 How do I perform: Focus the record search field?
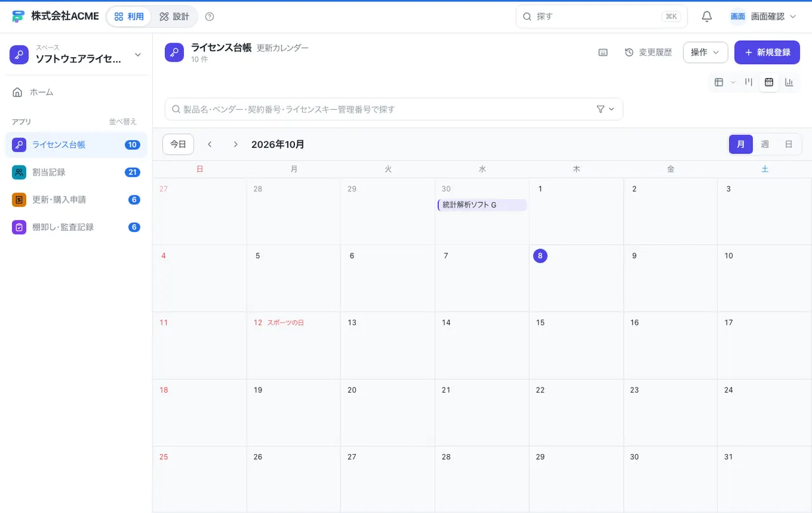[x=394, y=109]
